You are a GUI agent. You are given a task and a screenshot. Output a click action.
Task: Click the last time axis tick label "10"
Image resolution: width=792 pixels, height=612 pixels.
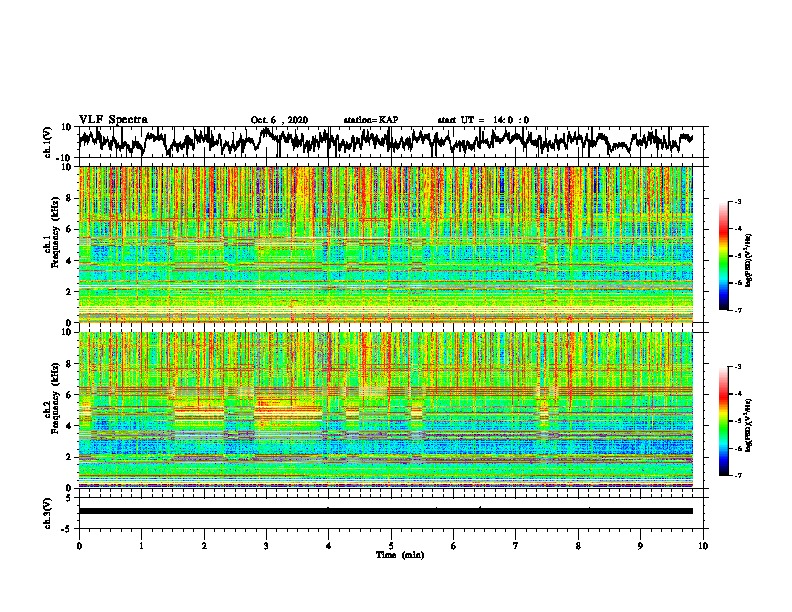(x=703, y=546)
